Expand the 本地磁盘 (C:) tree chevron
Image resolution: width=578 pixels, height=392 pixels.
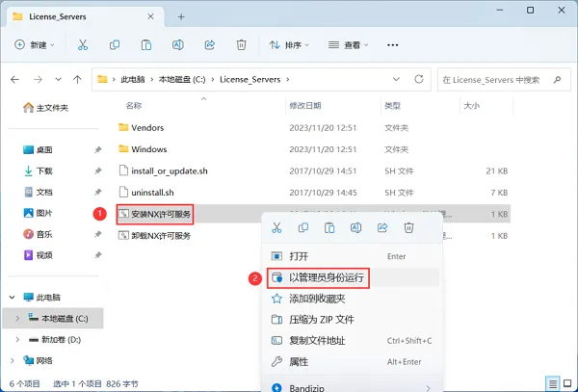[17, 319]
